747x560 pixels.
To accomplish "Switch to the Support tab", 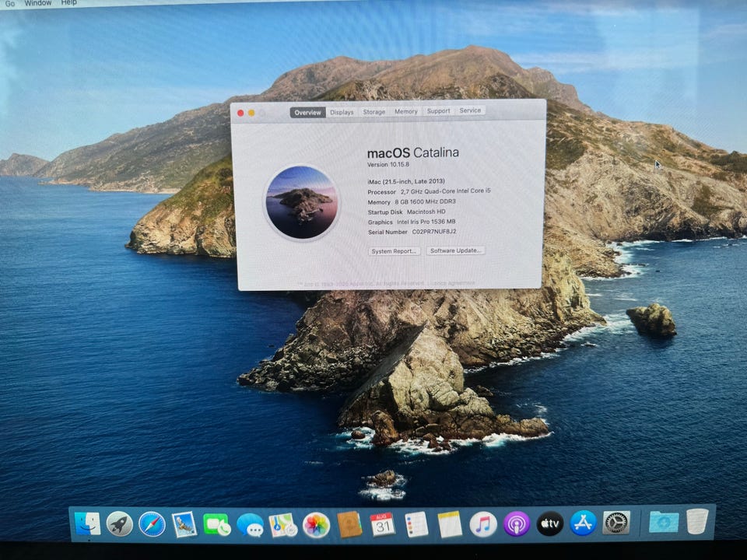I will (x=438, y=111).
